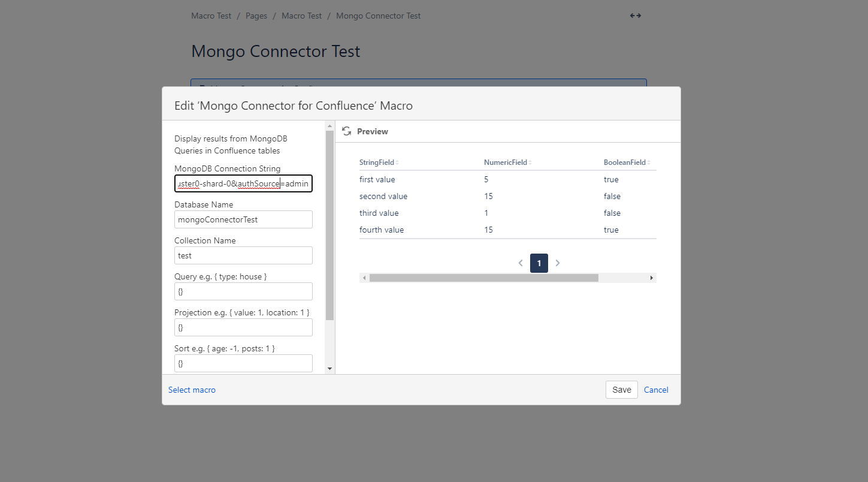Click the 'second value' table cell

[383, 196]
